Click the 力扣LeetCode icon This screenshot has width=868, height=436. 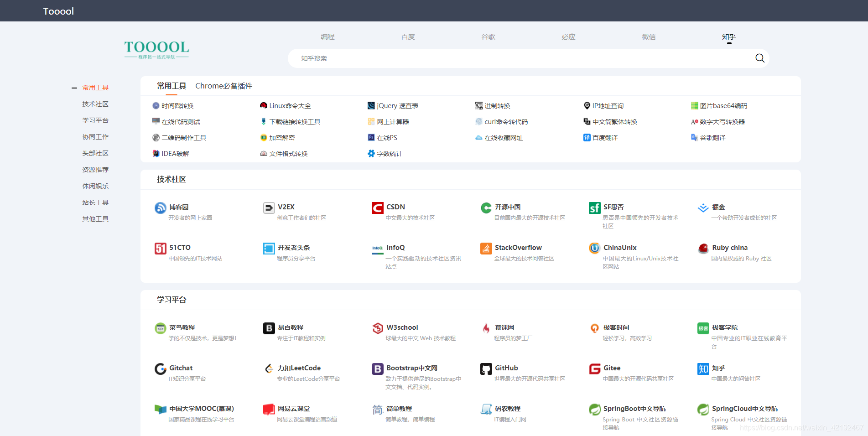[269, 369]
